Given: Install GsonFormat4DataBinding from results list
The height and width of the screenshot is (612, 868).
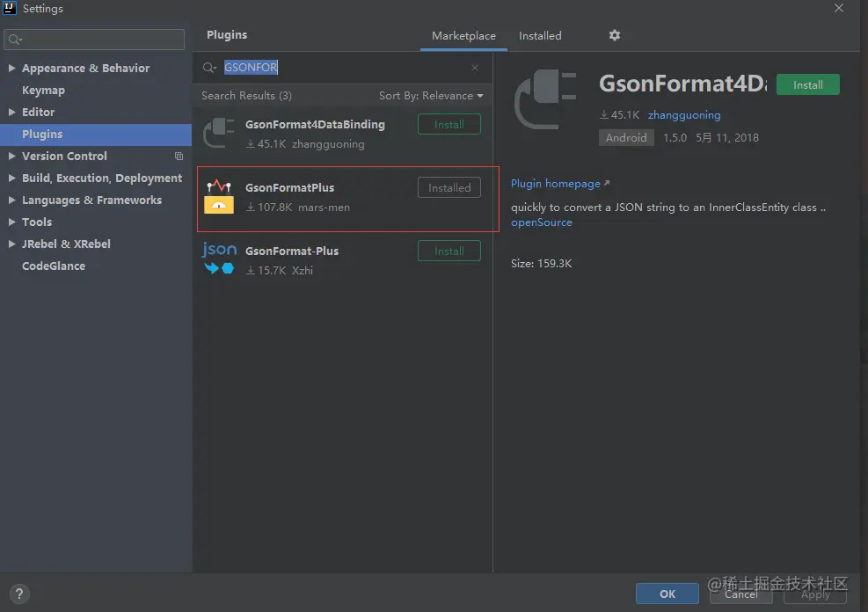Looking at the screenshot, I should click(x=449, y=125).
